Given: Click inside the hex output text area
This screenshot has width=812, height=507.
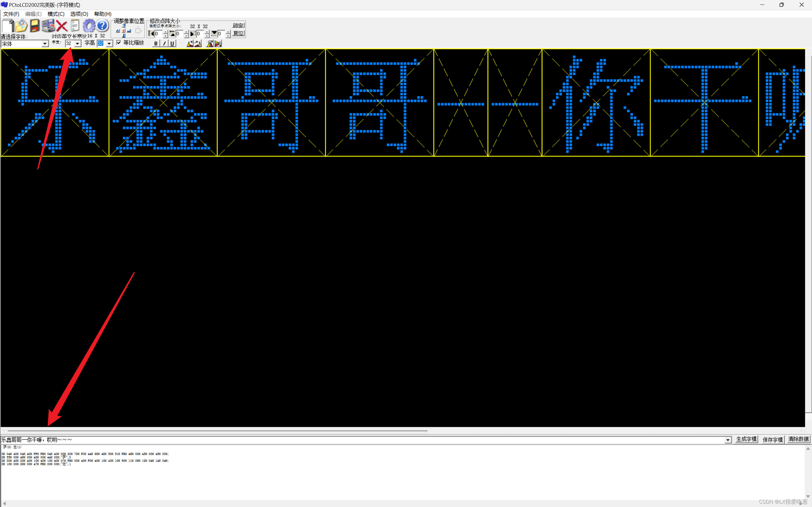Looking at the screenshot, I should click(402, 473).
